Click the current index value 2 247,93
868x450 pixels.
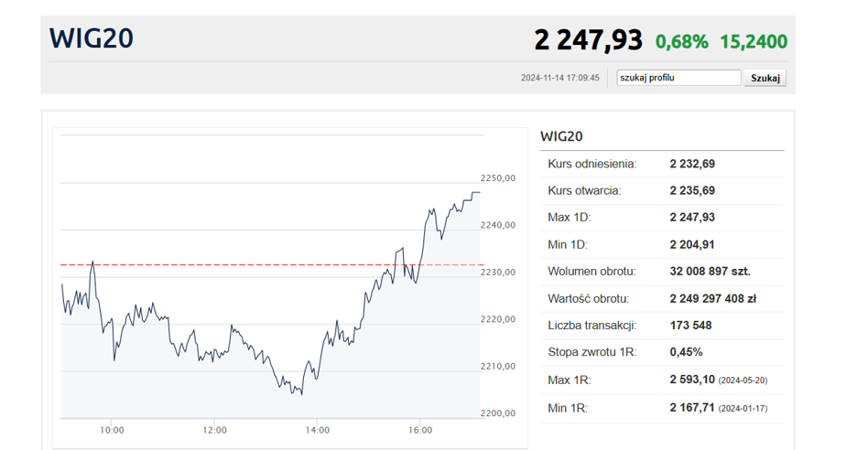(588, 40)
